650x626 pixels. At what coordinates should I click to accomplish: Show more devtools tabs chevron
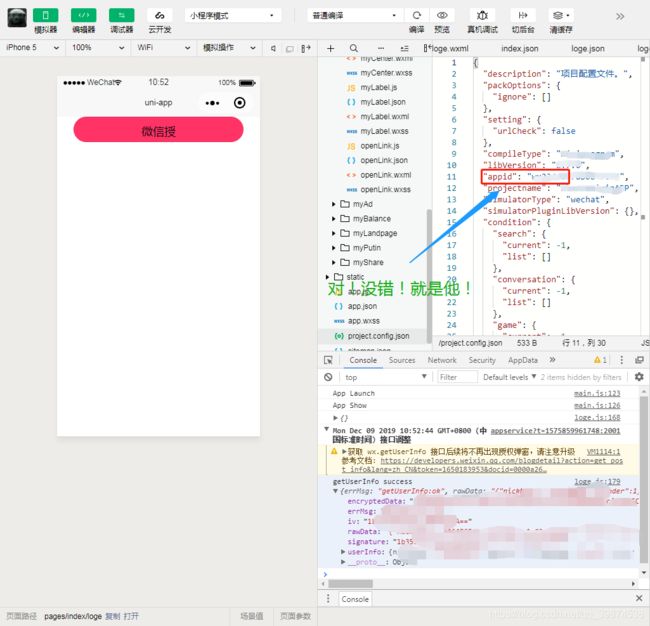(552, 360)
